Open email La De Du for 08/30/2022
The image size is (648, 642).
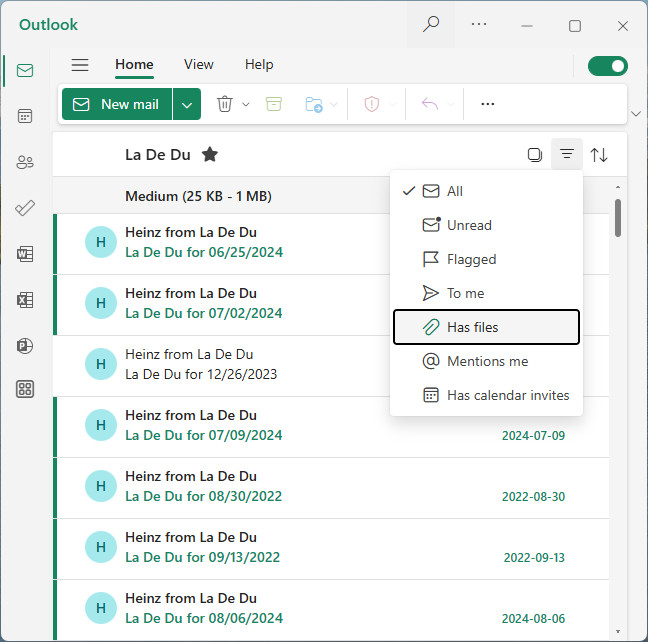(331, 488)
